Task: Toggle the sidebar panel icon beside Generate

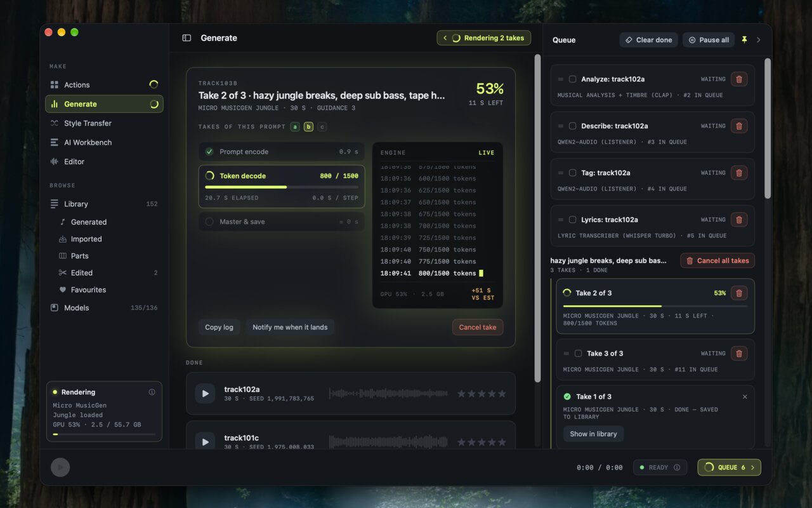Action: [x=187, y=38]
